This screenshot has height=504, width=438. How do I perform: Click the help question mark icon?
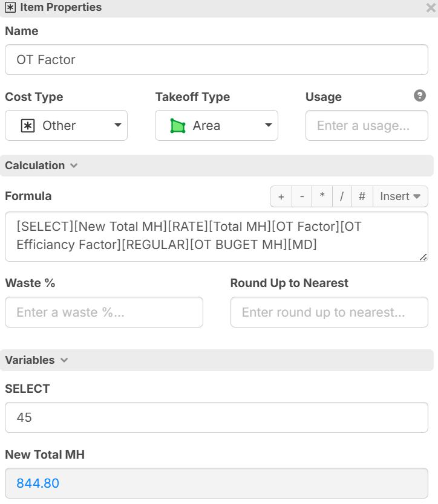click(420, 96)
